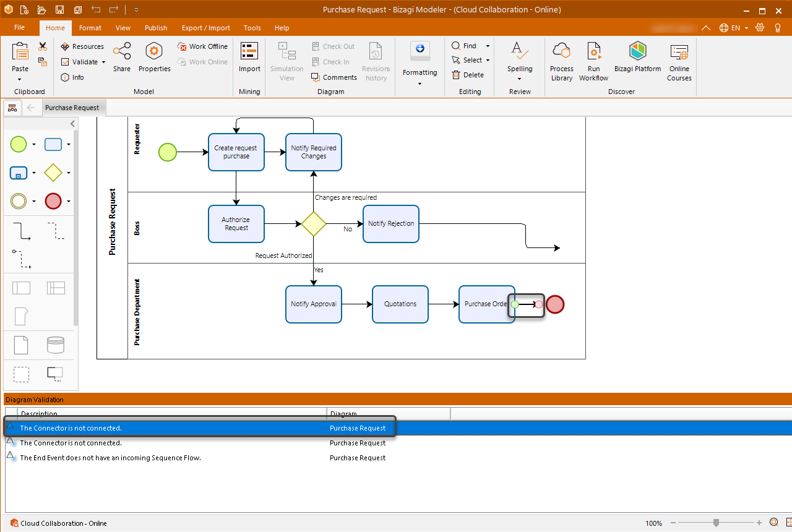Click the Save All icon in quick access bar
This screenshot has height=532, width=792.
coord(77,10)
